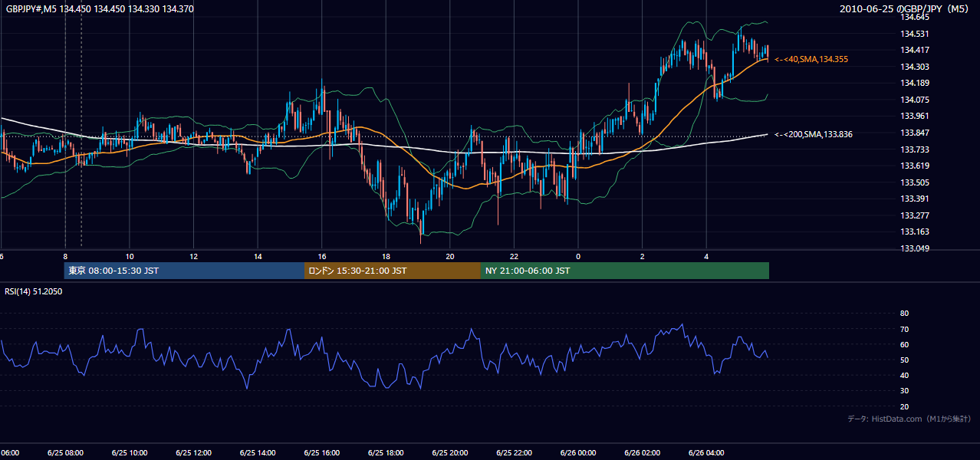
Task: Click price axis value 133.277
Action: coord(915,216)
